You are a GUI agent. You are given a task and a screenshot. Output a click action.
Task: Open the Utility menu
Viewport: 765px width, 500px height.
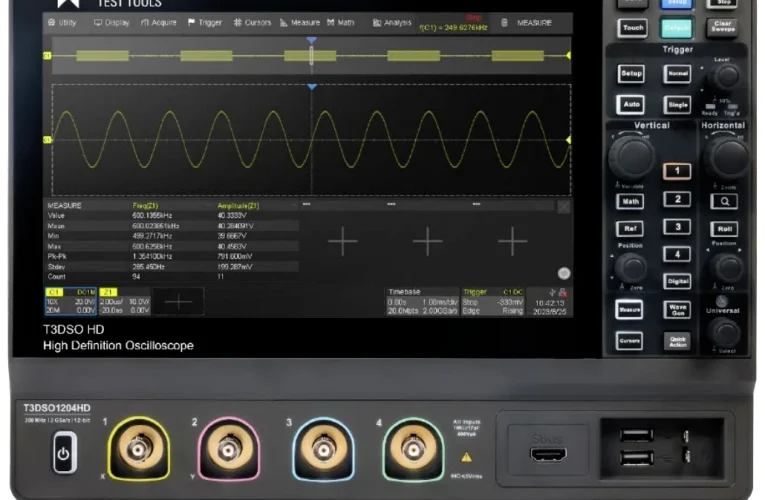62,22
